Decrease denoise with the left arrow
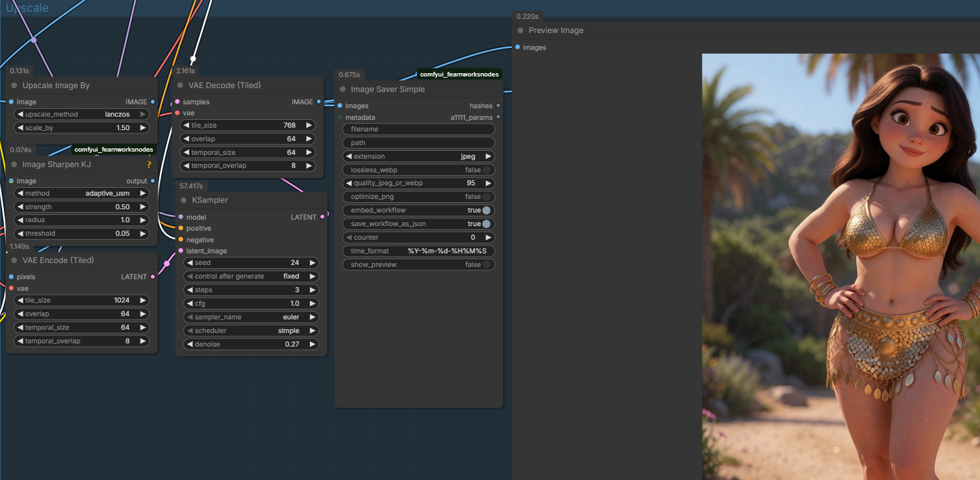 (189, 344)
